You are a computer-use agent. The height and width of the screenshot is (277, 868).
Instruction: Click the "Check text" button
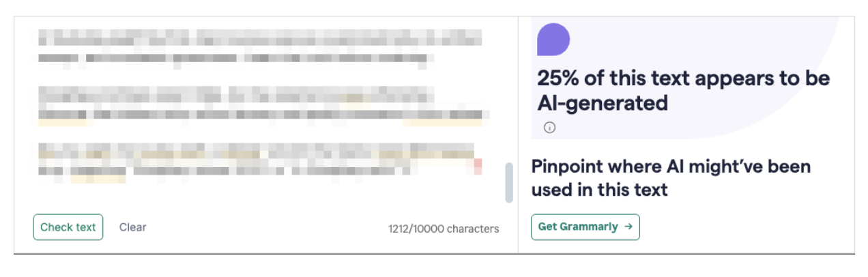pyautogui.click(x=68, y=227)
